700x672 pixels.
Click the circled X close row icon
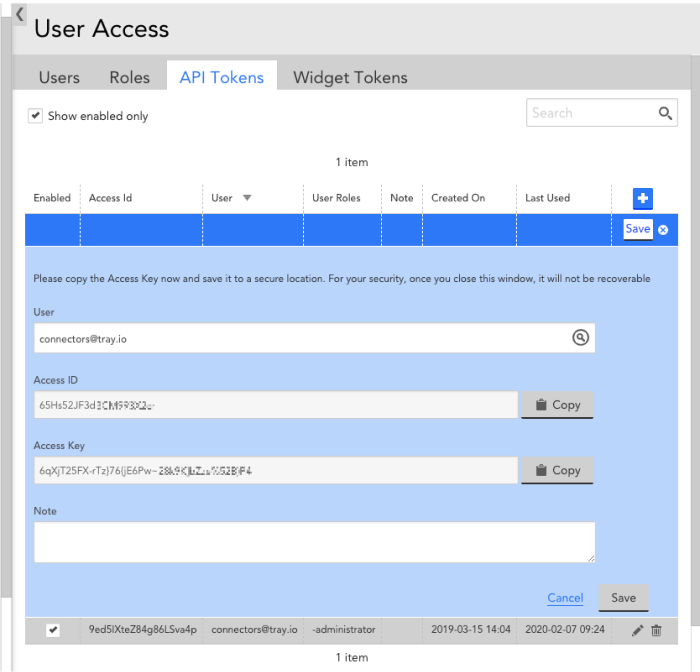[x=662, y=230]
